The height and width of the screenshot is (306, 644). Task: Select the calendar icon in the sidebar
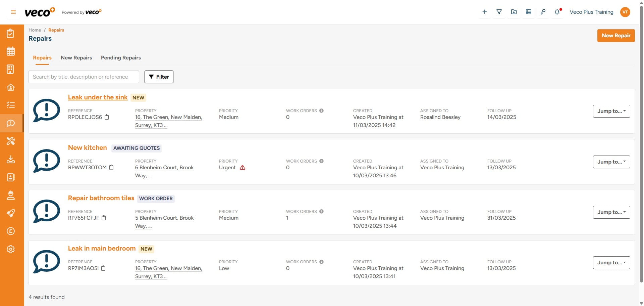click(x=11, y=51)
